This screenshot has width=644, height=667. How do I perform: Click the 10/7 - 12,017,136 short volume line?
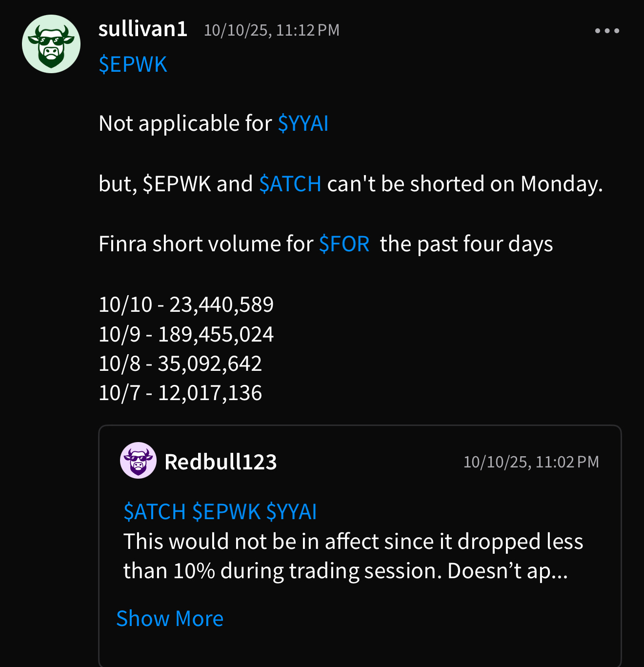(180, 393)
